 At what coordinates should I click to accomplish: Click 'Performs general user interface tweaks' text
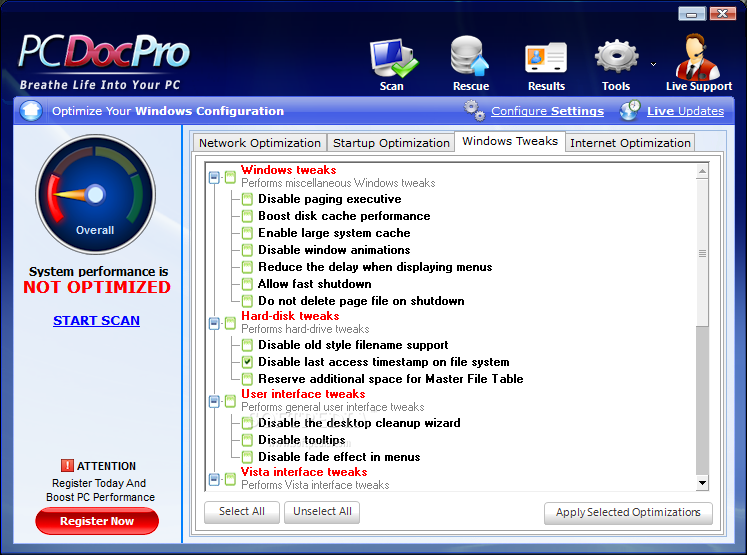click(333, 407)
